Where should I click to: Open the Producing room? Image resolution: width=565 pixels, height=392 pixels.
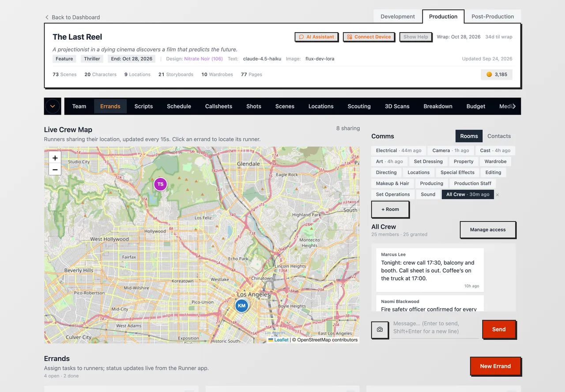(432, 183)
